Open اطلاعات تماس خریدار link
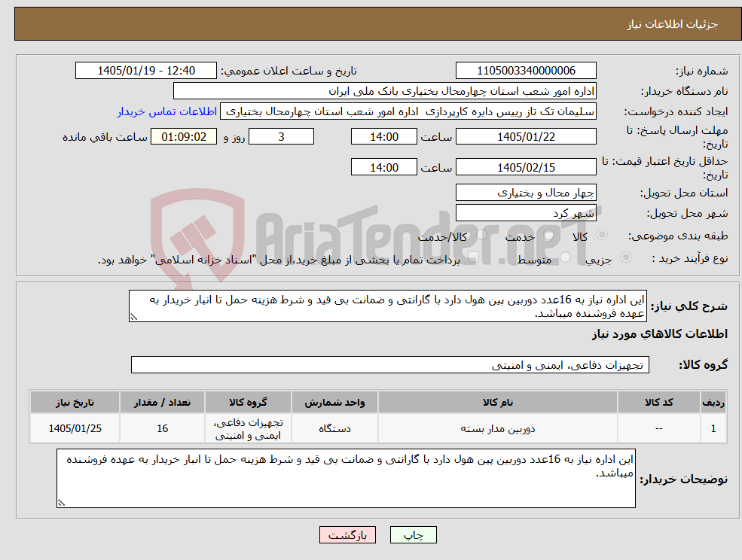The width and height of the screenshot is (742, 560). tap(167, 111)
